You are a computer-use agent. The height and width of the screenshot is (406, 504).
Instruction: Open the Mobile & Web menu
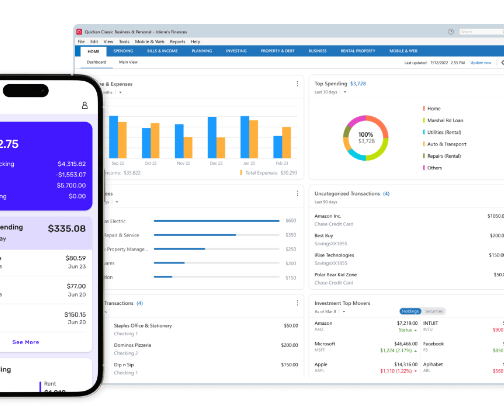150,42
